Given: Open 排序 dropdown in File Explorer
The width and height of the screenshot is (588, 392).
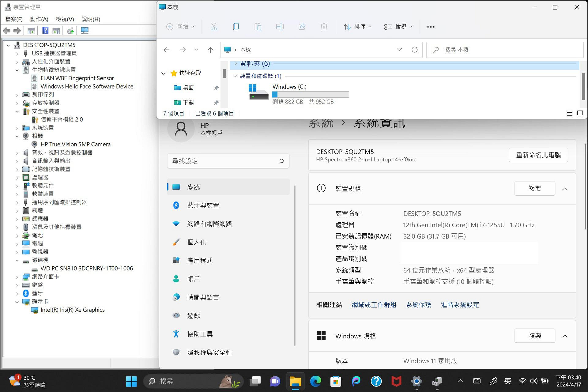Looking at the screenshot, I should coord(357,27).
